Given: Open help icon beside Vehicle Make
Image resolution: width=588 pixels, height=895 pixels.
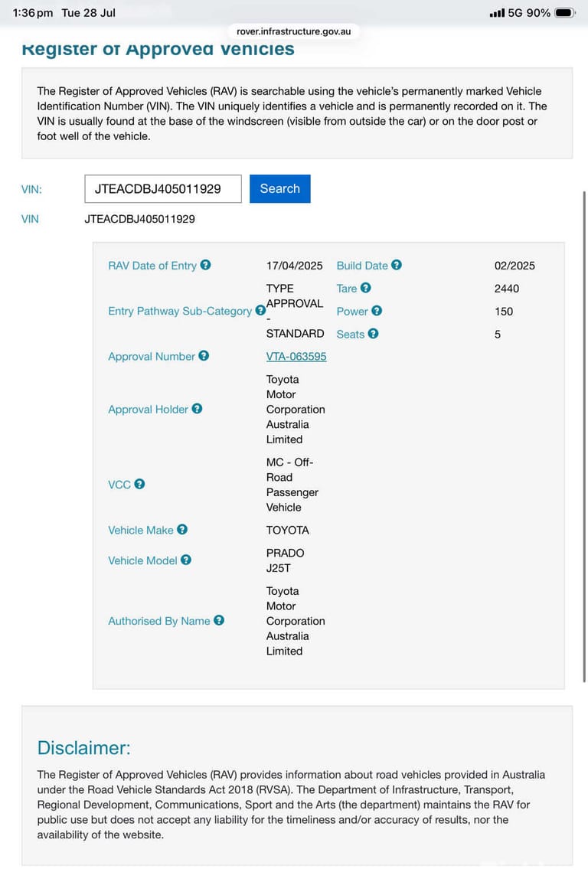Looking at the screenshot, I should tap(182, 529).
